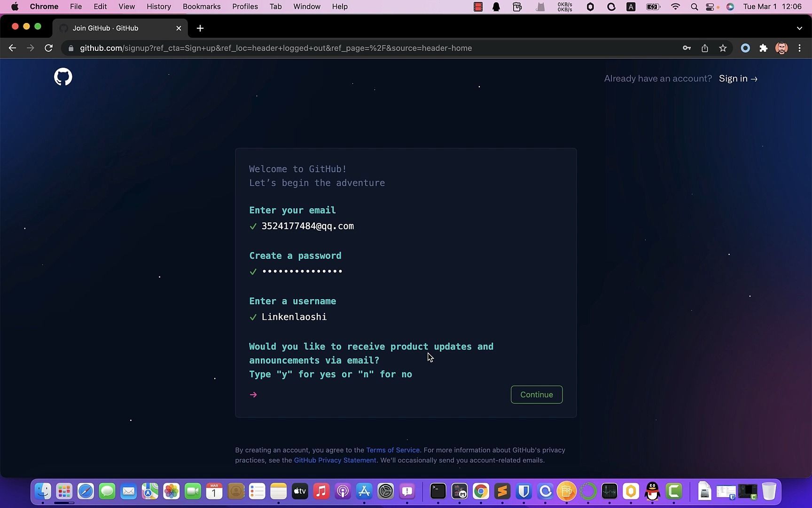Click the notification bell menu bar icon
The height and width of the screenshot is (508, 812).
[496, 7]
